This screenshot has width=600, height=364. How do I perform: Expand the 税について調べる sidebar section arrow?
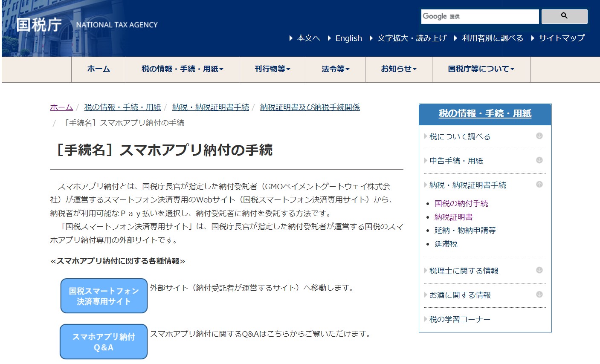click(539, 136)
